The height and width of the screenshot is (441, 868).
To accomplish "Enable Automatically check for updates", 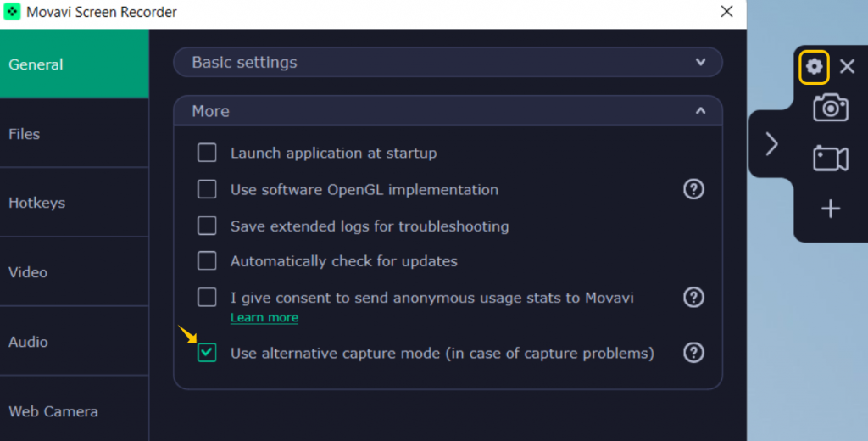I will coord(207,261).
